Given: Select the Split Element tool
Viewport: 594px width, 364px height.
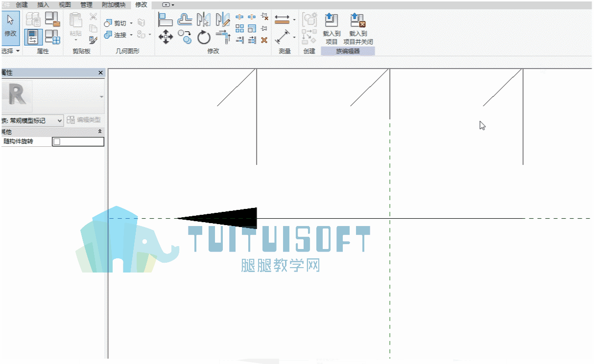Looking at the screenshot, I should [239, 17].
